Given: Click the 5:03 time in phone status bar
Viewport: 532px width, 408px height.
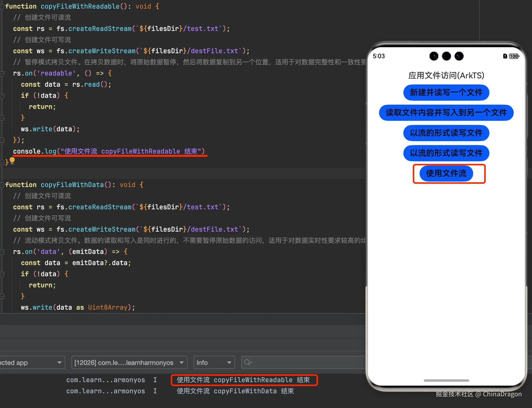Looking at the screenshot, I should coord(379,56).
